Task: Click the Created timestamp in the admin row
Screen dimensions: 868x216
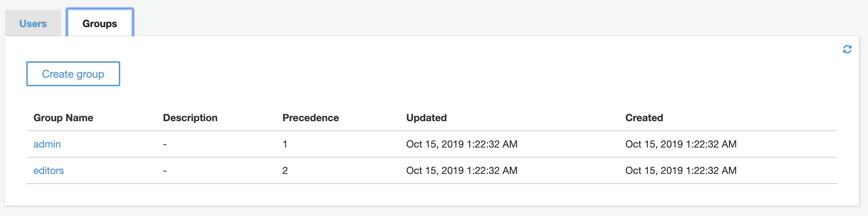Action: pyautogui.click(x=681, y=144)
